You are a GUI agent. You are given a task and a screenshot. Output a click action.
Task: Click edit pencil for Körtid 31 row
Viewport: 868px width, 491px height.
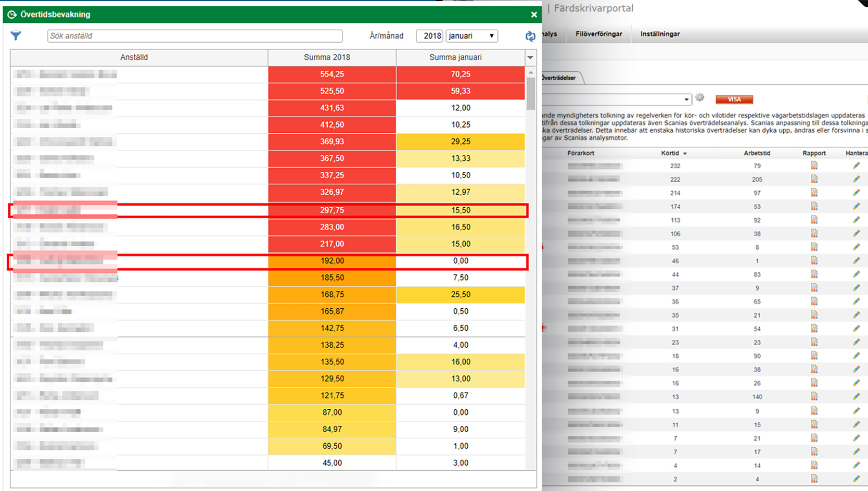tap(856, 329)
